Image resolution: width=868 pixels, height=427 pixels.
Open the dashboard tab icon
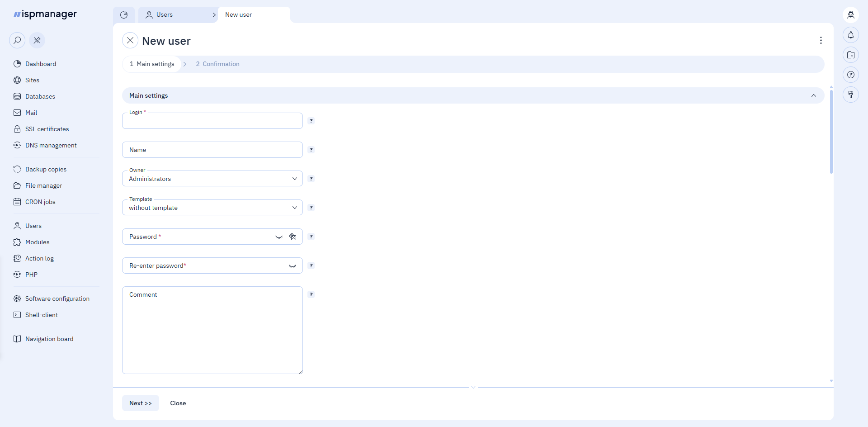click(124, 15)
